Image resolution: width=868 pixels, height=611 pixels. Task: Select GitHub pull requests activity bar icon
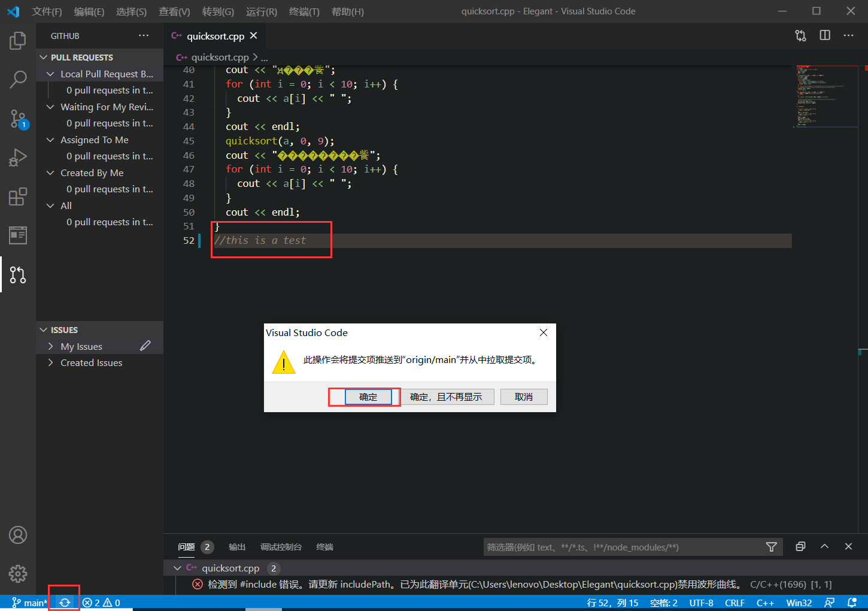(x=18, y=275)
